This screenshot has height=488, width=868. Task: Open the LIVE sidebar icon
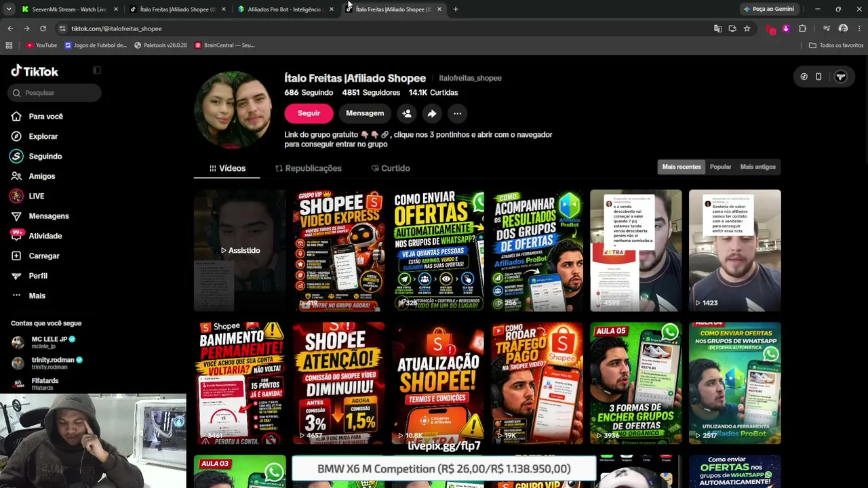click(x=16, y=196)
